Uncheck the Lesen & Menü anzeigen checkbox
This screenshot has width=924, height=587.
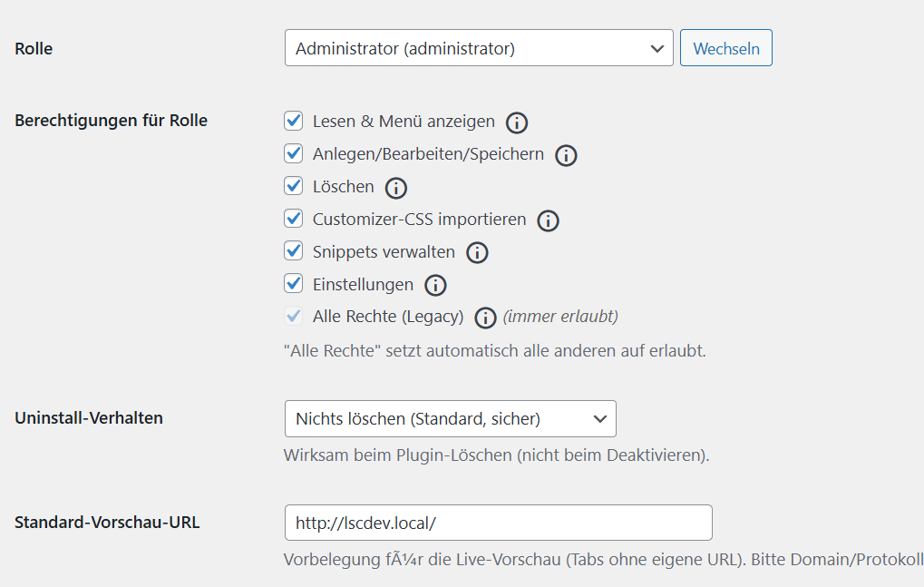pos(293,121)
